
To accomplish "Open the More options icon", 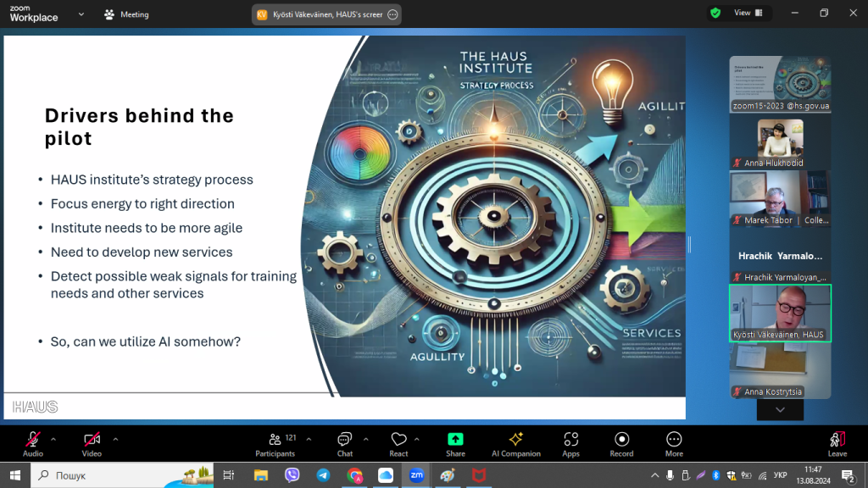I will pos(674,443).
